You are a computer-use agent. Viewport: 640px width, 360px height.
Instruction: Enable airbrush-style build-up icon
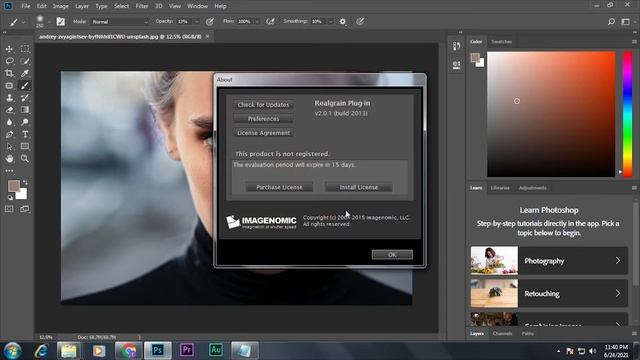[270, 22]
